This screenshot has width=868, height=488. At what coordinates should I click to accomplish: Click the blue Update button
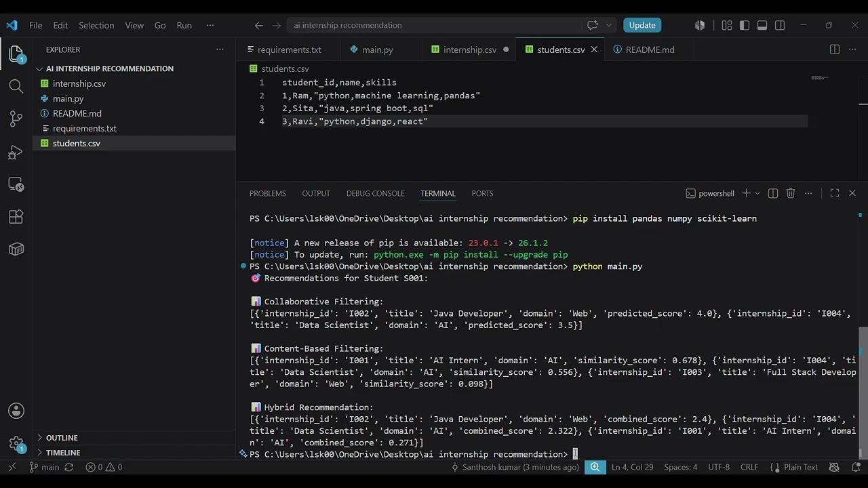[642, 25]
